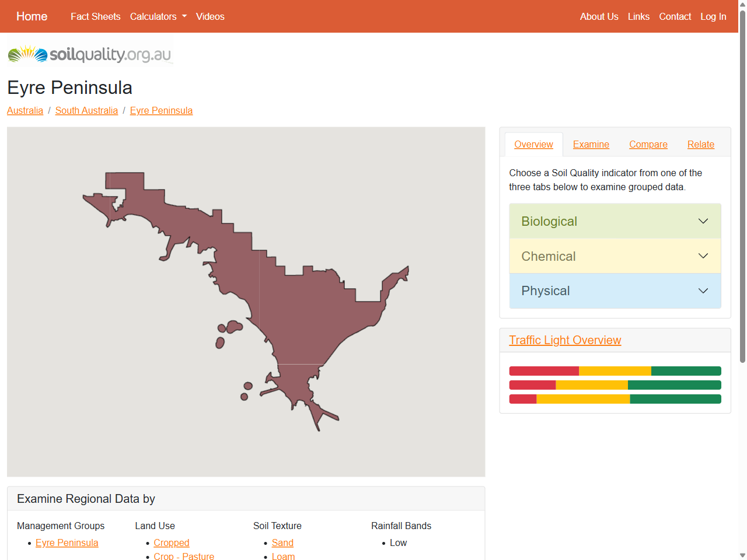The height and width of the screenshot is (560, 747).
Task: Navigate to South Australia via breadcrumb
Action: pos(86,110)
